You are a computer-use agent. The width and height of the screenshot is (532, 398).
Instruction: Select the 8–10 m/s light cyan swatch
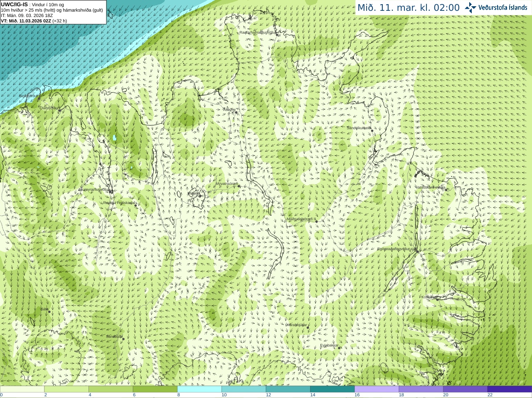coord(199,389)
